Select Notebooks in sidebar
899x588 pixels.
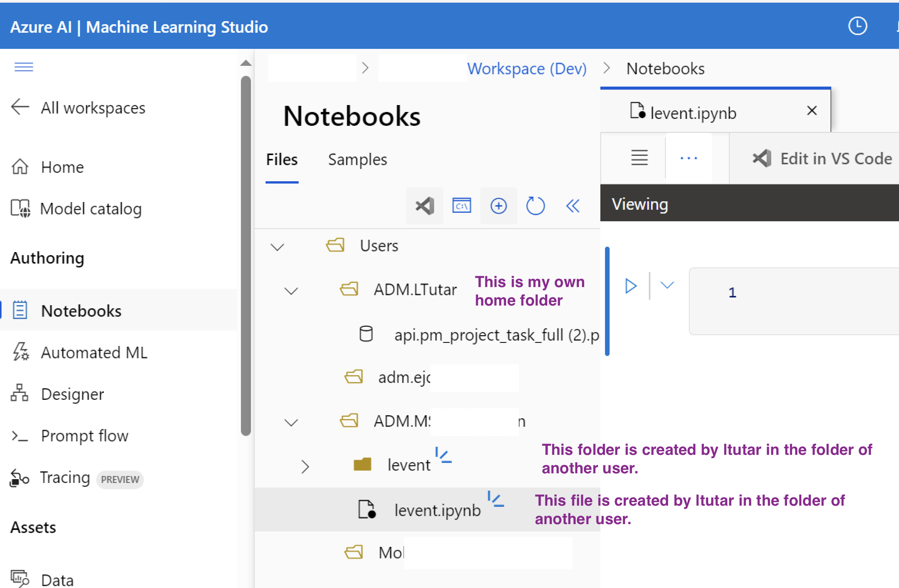pos(119,311)
